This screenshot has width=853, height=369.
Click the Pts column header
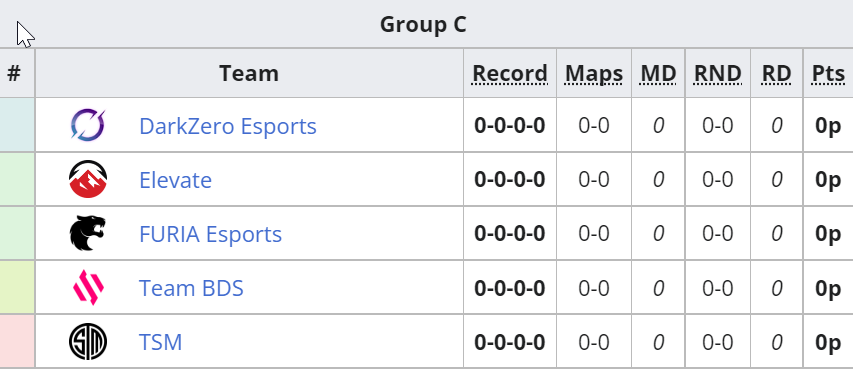pos(829,73)
